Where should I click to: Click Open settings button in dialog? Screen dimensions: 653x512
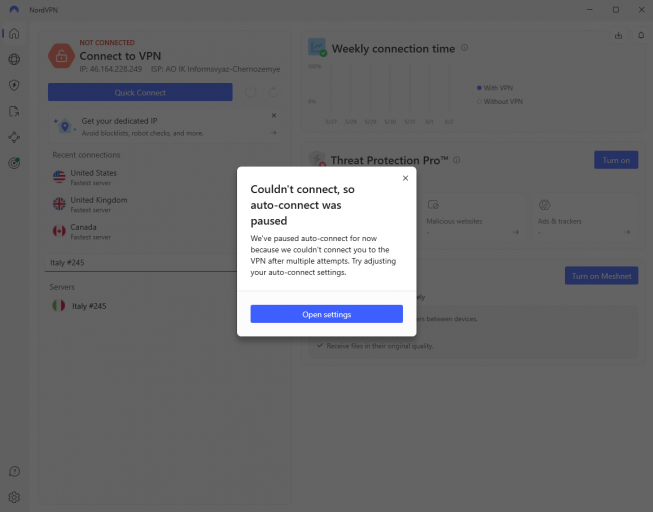326,314
